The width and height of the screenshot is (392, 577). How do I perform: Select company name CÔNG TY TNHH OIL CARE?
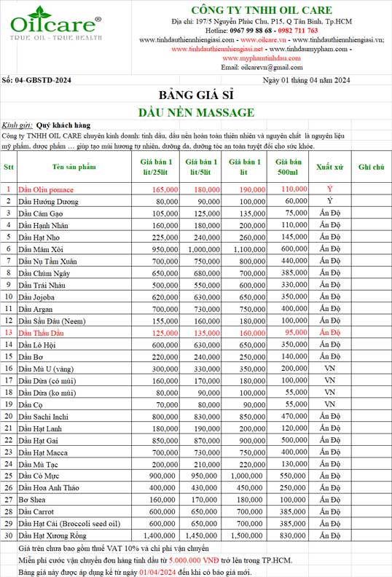262,10
